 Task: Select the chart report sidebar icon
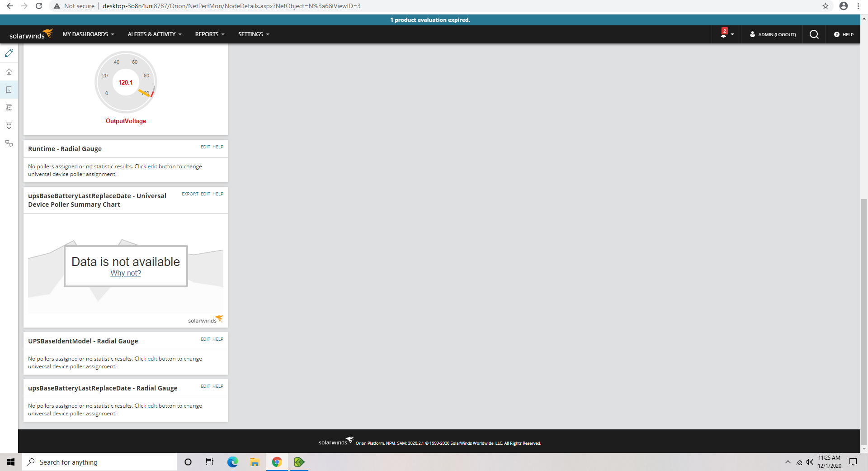point(9,90)
